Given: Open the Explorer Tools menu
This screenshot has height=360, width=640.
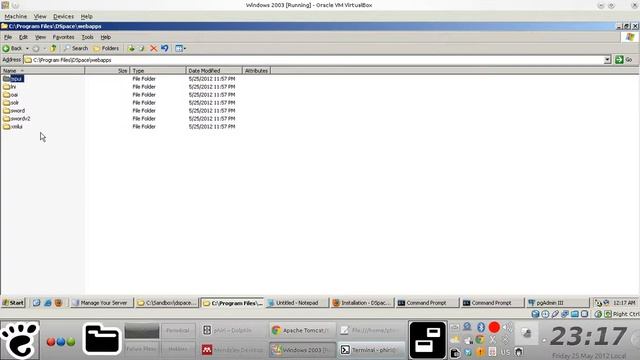Looking at the screenshot, I should (x=87, y=37).
